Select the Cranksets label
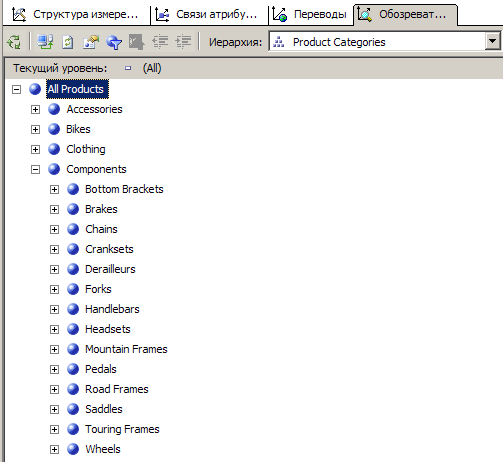Image resolution: width=503 pixels, height=462 pixels. 109,249
